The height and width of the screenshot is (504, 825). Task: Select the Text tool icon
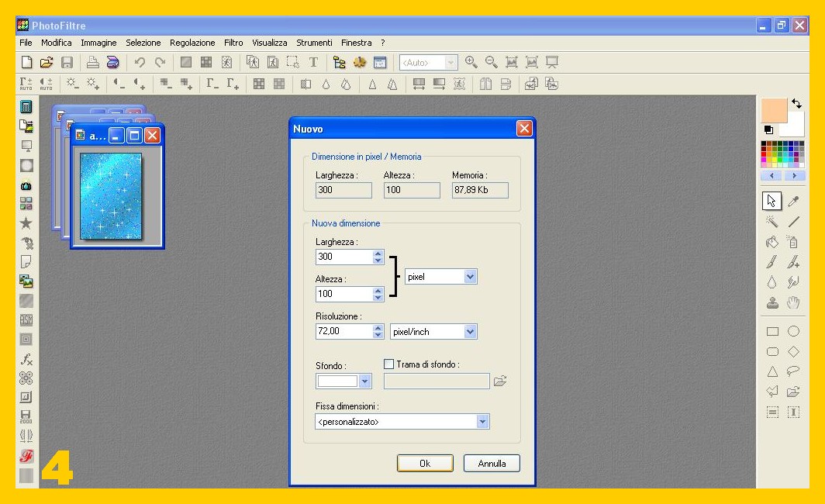point(313,63)
